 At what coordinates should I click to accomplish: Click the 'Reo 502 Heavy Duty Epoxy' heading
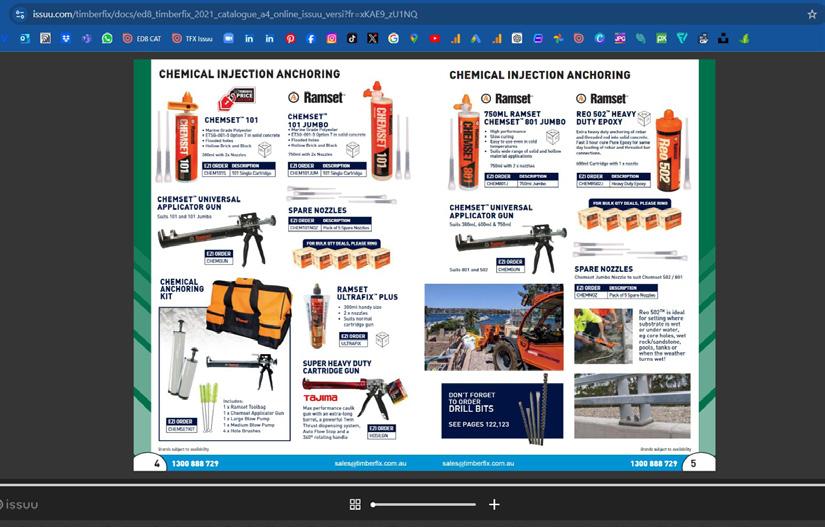pyautogui.click(x=606, y=118)
